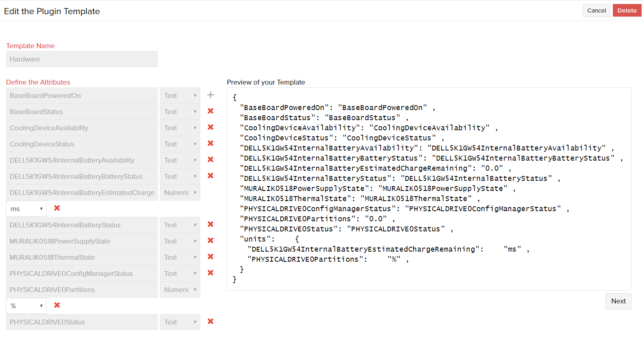The image size is (644, 339).
Task: Click the Next button
Action: coord(618,301)
